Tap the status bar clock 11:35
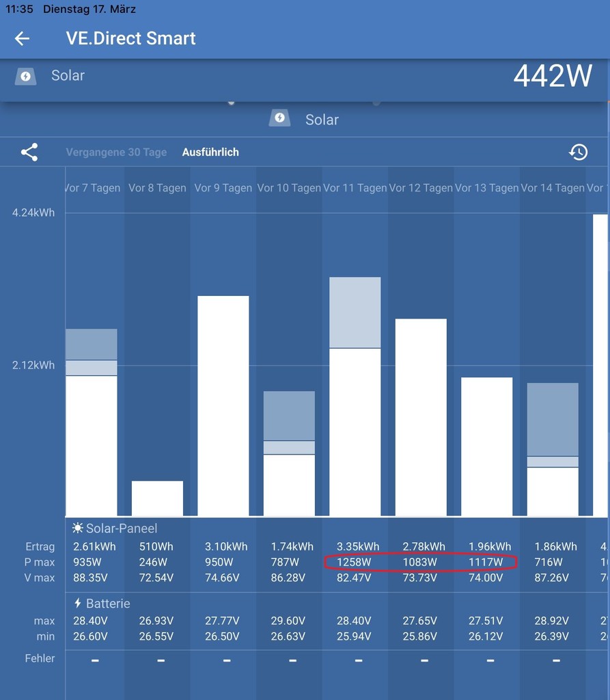Viewport: 610px width, 700px height. click(19, 9)
